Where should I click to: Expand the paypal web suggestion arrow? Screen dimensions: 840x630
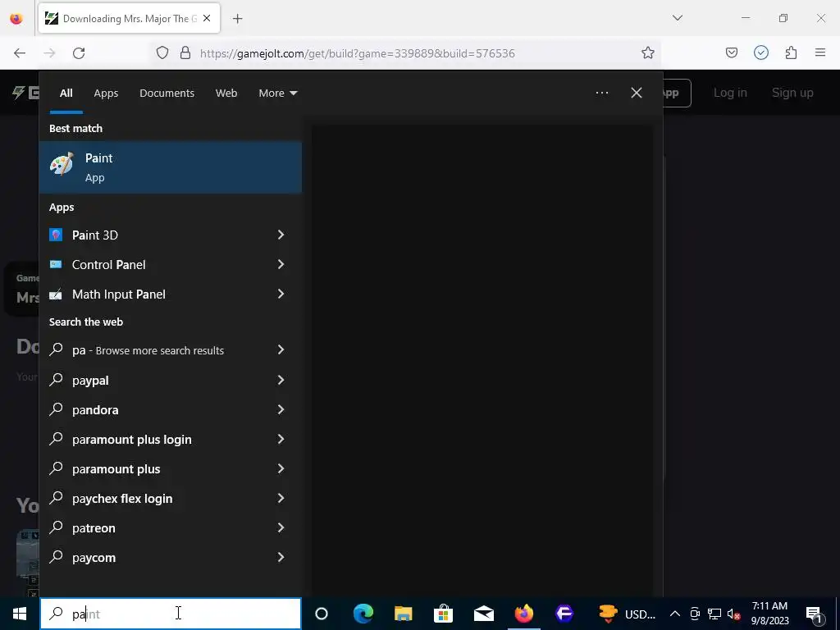(281, 380)
